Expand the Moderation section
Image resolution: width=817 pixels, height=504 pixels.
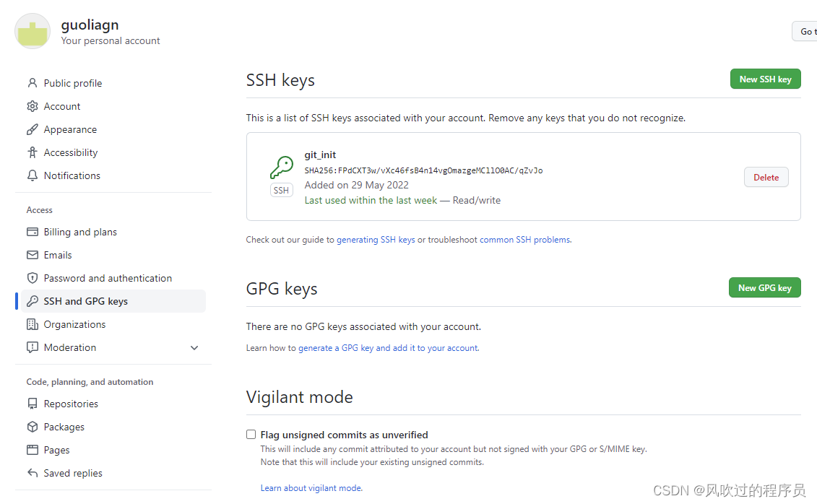coord(194,347)
